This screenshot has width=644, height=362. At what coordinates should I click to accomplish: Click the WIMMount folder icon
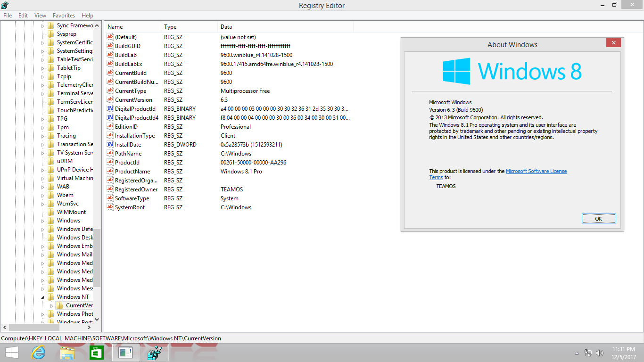pyautogui.click(x=50, y=212)
